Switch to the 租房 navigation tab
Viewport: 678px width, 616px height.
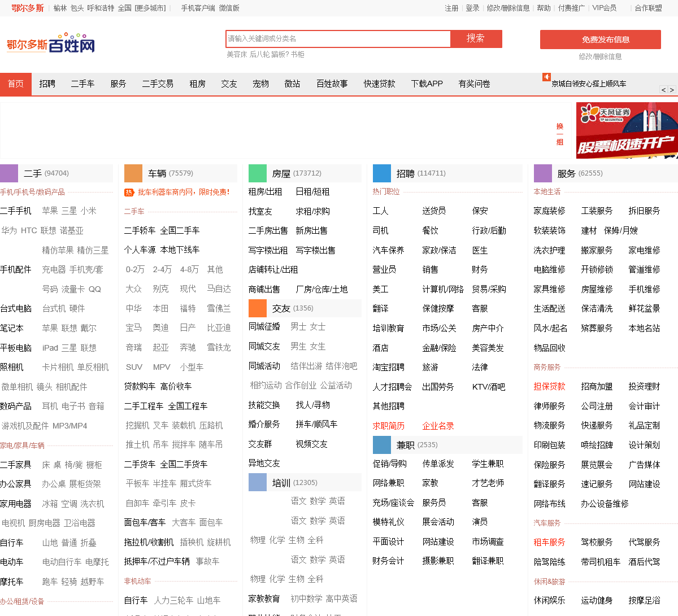point(197,84)
